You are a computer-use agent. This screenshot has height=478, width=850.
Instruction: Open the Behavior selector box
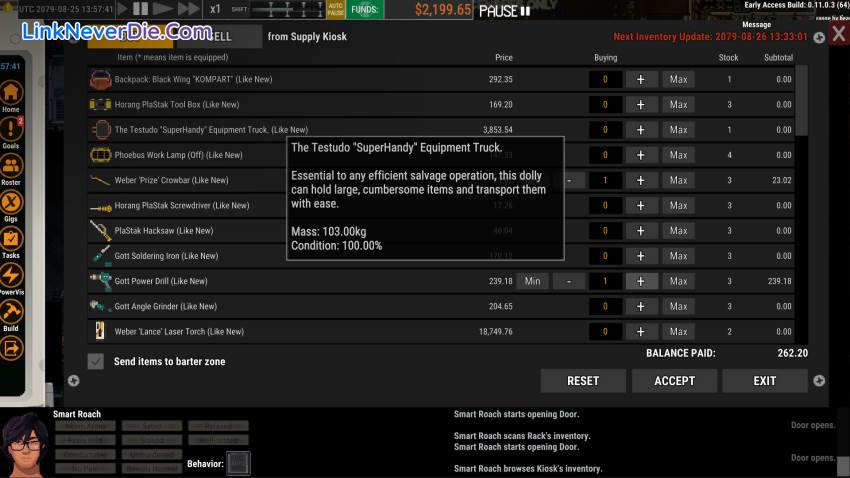pos(238,463)
